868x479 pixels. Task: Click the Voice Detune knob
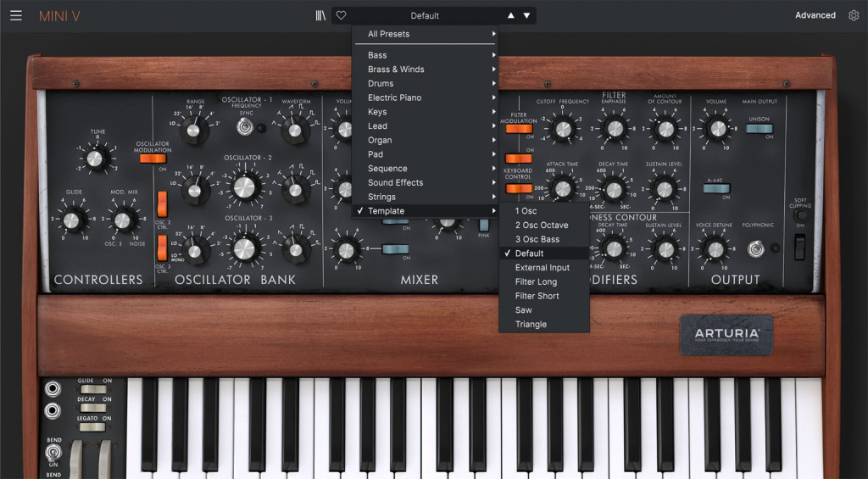715,249
